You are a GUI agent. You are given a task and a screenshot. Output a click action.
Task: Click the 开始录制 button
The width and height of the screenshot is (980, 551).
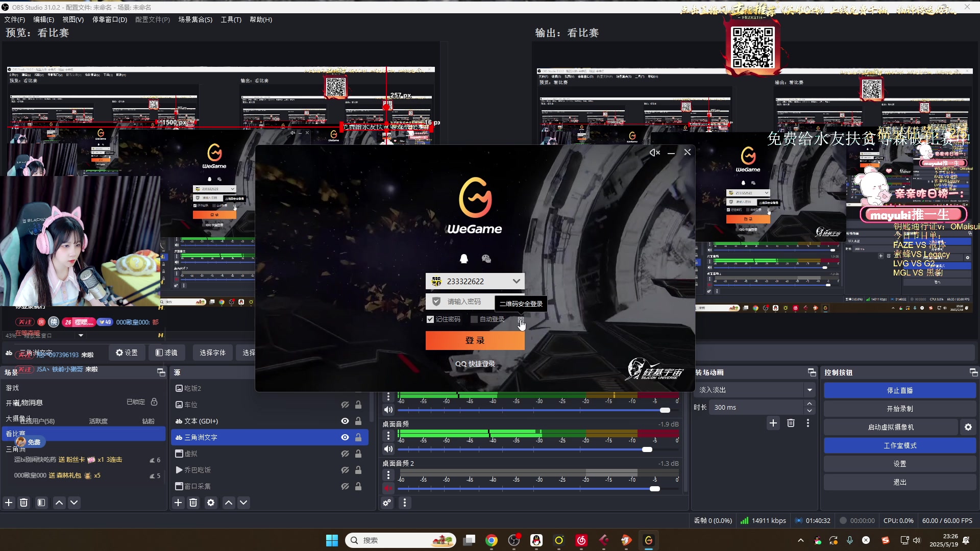coord(900,409)
